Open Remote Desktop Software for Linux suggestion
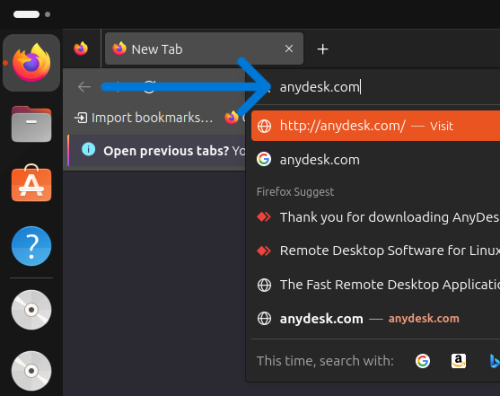The height and width of the screenshot is (396, 500). [x=376, y=251]
